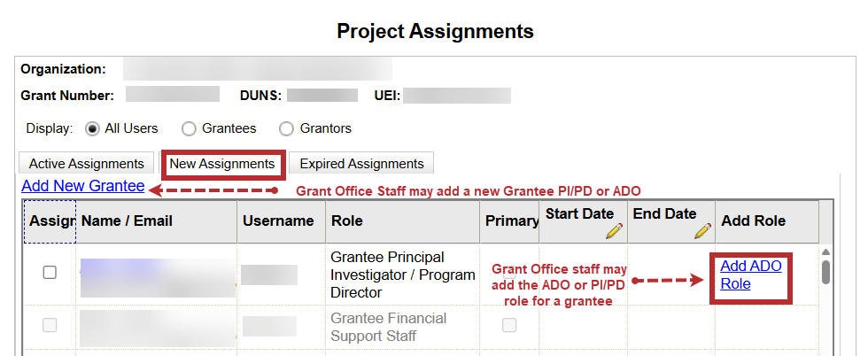Click the Name / Email column header
The height and width of the screenshot is (356, 868).
click(127, 221)
